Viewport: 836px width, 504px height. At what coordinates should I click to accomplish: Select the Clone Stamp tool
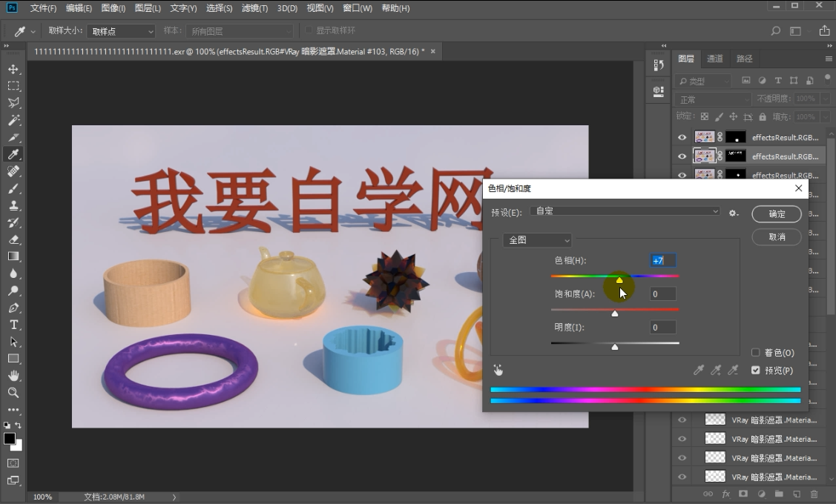pyautogui.click(x=13, y=206)
